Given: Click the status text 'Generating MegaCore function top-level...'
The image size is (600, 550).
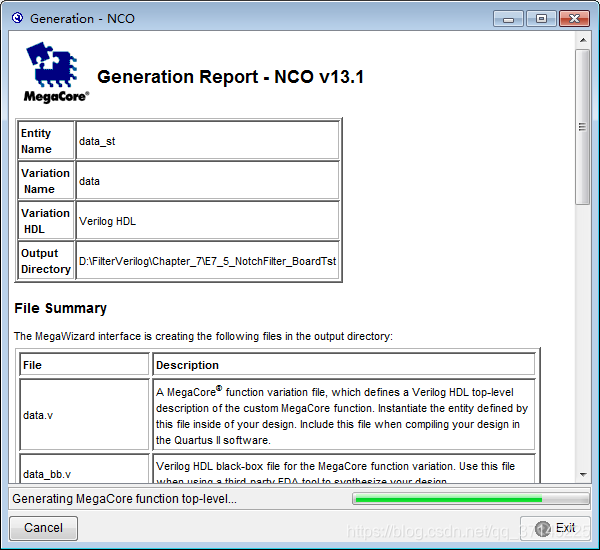Looking at the screenshot, I should click(124, 499).
